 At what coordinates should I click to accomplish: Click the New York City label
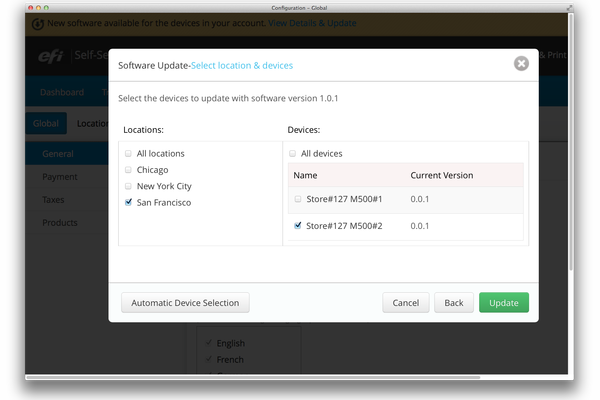tap(164, 186)
